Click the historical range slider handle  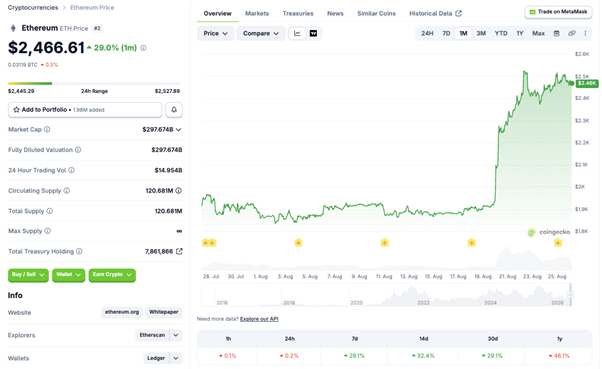[x=571, y=295]
